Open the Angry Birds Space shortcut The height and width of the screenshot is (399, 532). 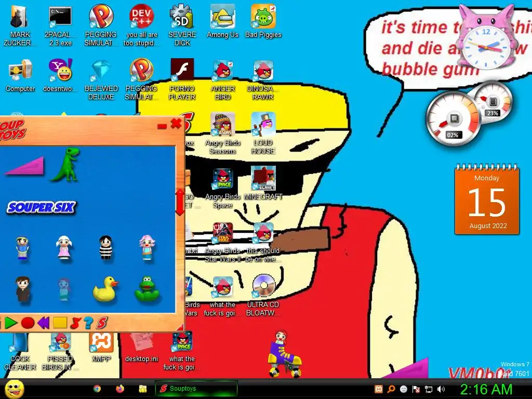tap(222, 188)
